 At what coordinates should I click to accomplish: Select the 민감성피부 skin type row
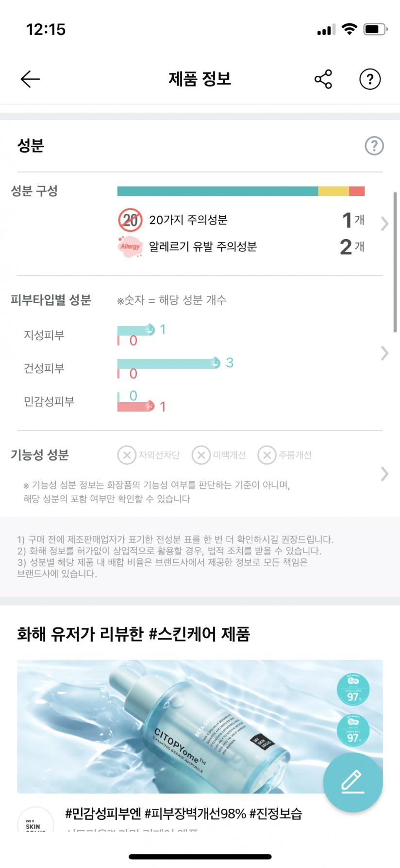[x=49, y=401]
